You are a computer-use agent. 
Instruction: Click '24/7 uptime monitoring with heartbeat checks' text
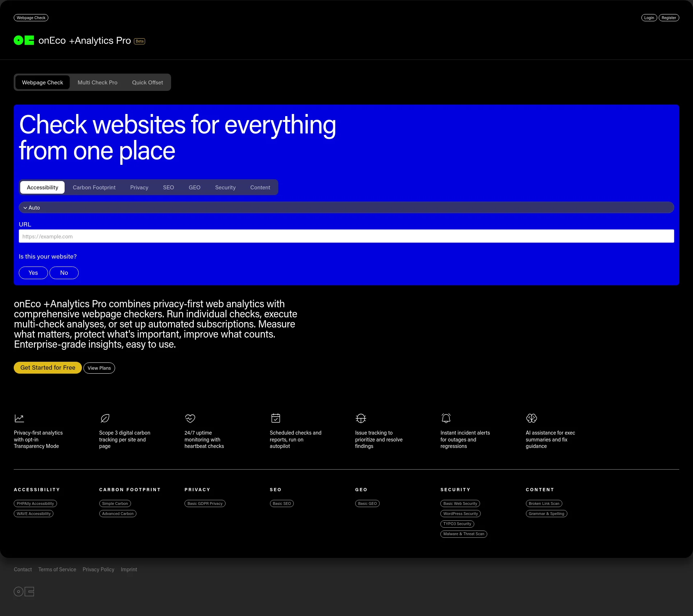pyautogui.click(x=204, y=439)
